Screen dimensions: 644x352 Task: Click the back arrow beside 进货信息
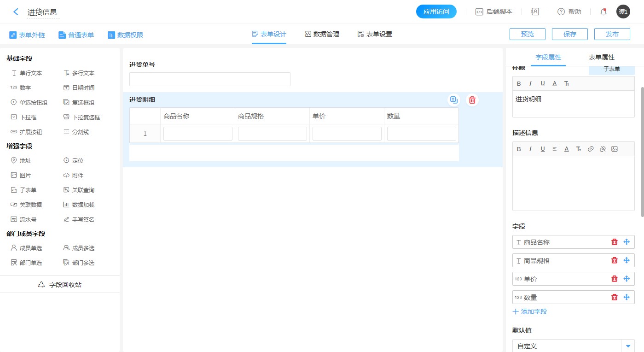(x=16, y=12)
